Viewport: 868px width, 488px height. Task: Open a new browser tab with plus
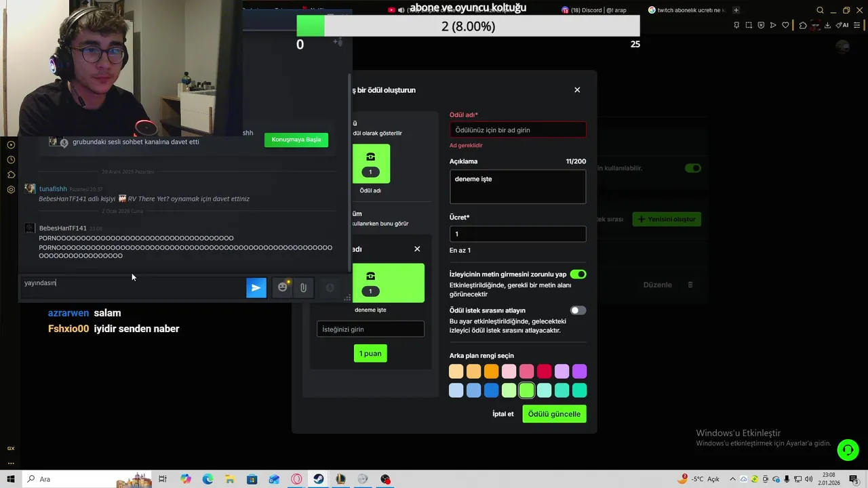point(736,10)
